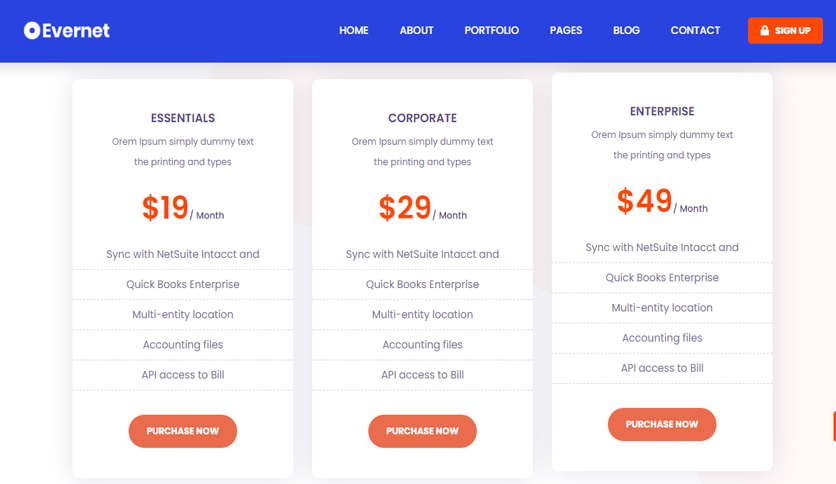
Task: Open the Home menu item
Action: [353, 30]
